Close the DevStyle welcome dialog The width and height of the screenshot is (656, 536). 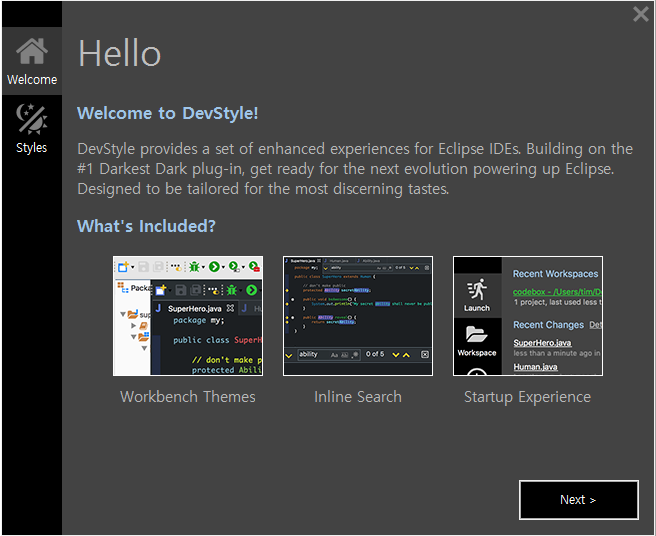[x=641, y=14]
